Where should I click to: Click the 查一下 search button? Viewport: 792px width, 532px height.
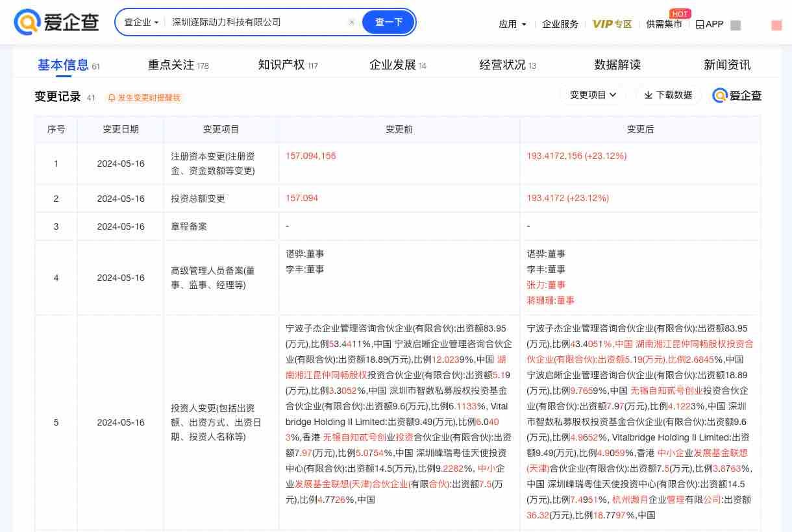click(x=389, y=22)
